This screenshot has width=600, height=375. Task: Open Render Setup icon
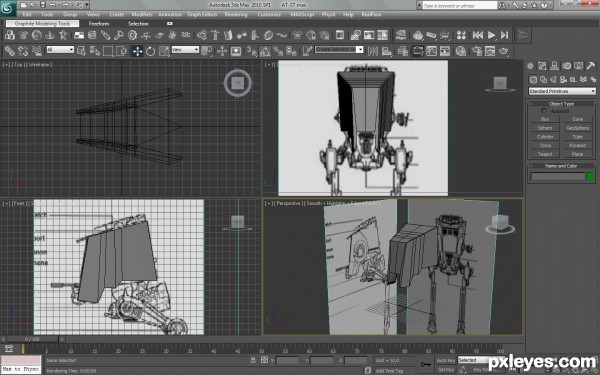tap(477, 51)
